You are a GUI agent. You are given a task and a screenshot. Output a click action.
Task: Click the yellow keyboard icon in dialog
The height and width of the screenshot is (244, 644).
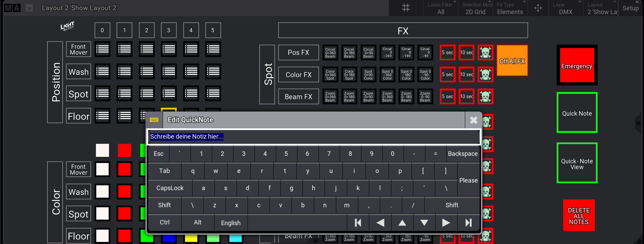tap(154, 120)
